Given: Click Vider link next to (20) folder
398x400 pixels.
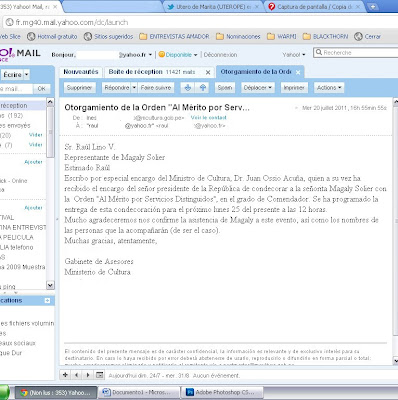Looking at the screenshot, I should [35, 135].
